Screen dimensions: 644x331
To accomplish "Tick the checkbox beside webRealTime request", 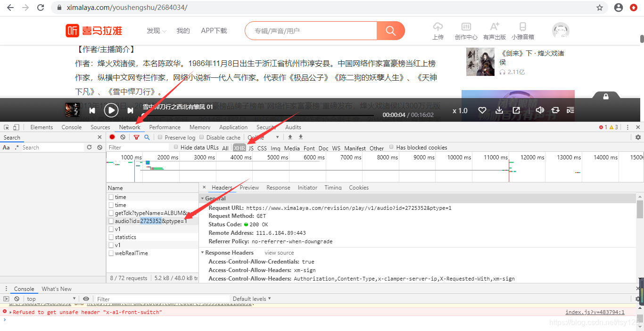I will (111, 253).
